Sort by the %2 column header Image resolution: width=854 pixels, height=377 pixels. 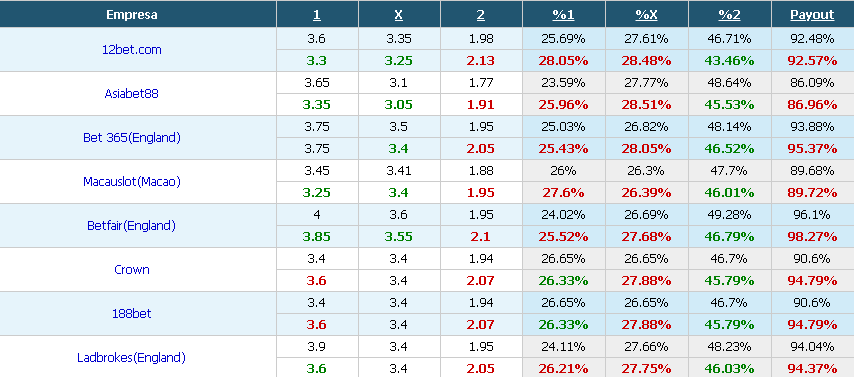pos(729,15)
